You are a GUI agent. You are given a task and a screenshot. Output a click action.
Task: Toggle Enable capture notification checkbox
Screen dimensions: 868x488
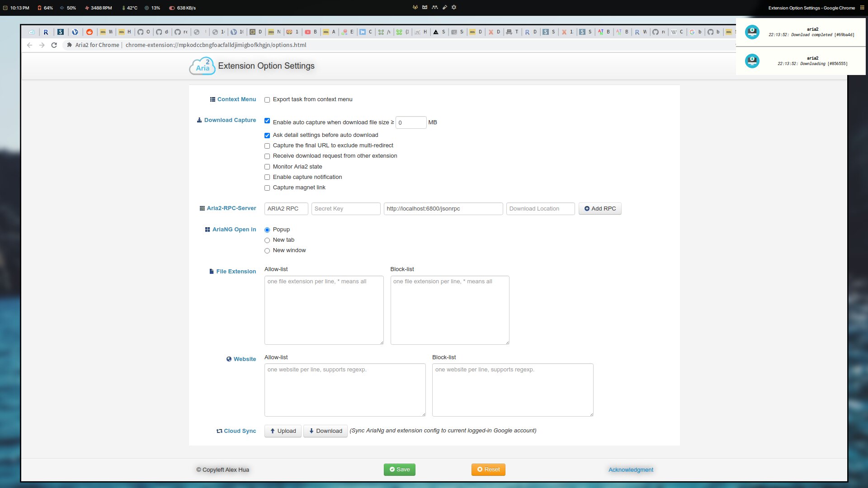click(267, 177)
